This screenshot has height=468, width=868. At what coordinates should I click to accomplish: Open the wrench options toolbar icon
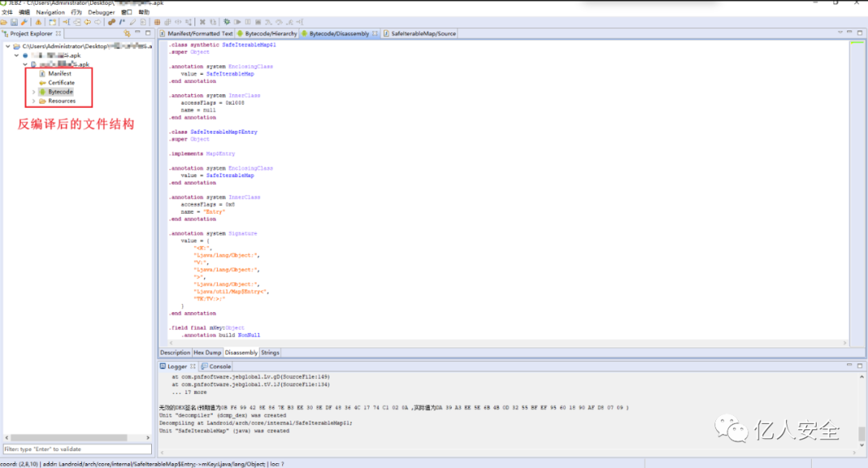[24, 23]
